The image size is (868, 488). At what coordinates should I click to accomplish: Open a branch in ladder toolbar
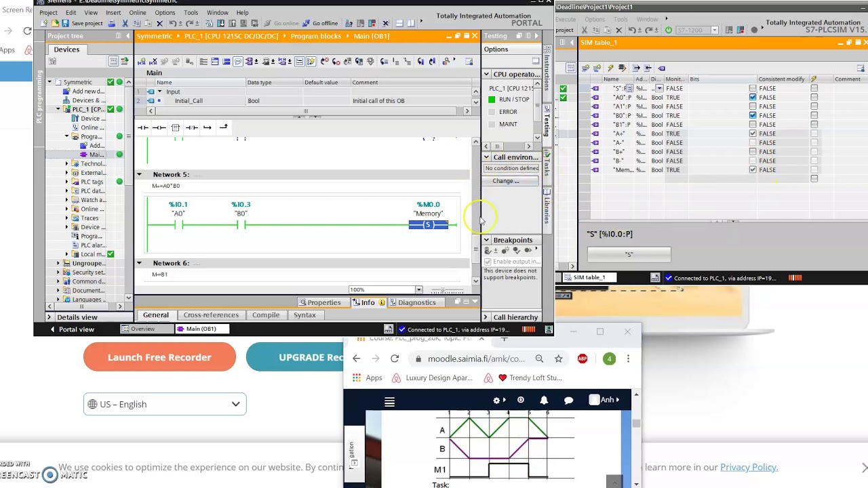(208, 127)
